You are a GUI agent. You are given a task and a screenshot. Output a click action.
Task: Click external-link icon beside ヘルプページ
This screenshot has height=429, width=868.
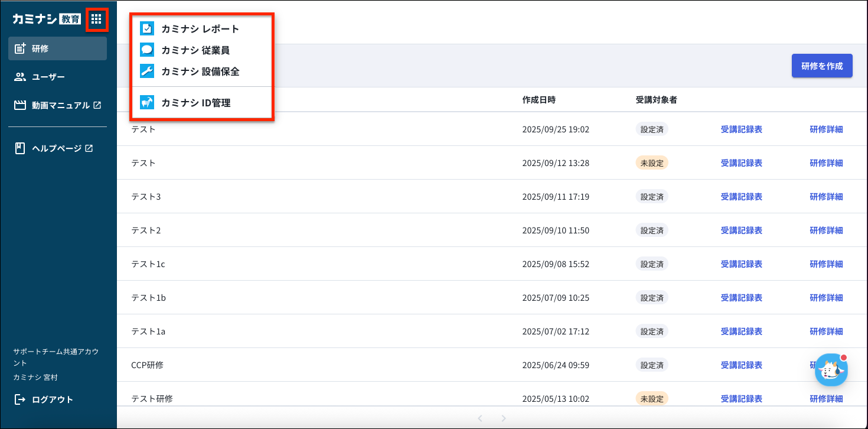click(x=89, y=148)
